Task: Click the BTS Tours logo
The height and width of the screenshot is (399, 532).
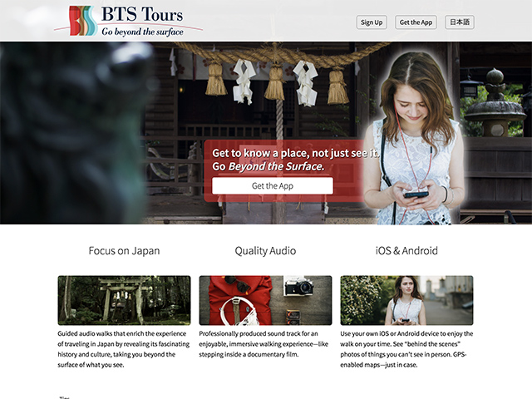Action: coord(128,21)
